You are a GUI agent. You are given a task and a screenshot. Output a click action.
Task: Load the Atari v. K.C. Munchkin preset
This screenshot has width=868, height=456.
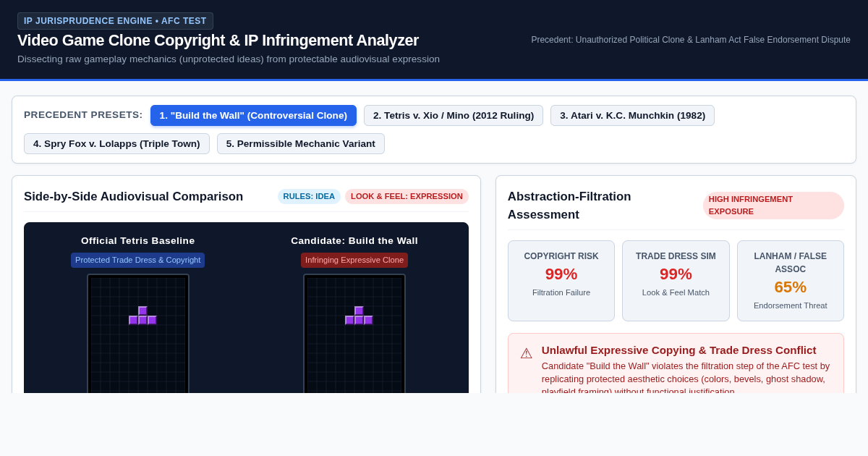click(632, 116)
